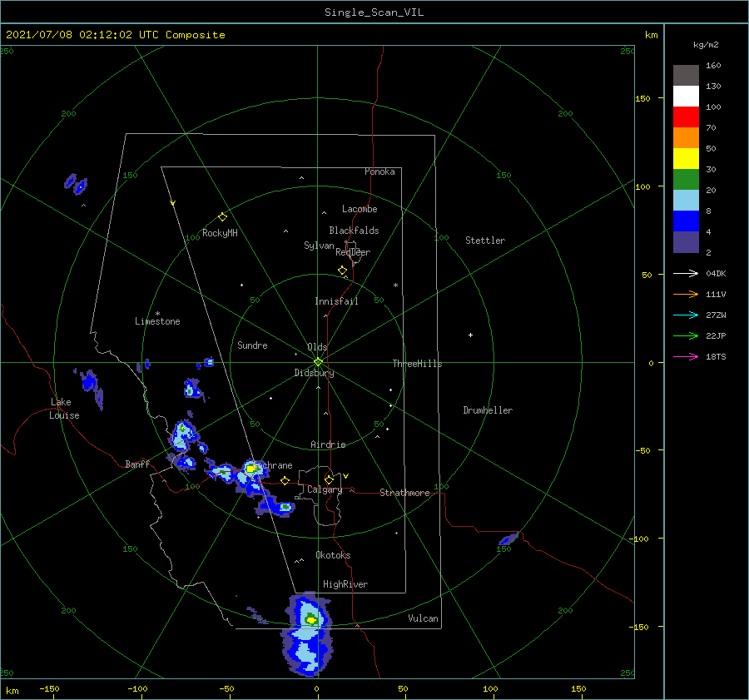
Task: Click the Stettler city label
Action: pos(485,241)
